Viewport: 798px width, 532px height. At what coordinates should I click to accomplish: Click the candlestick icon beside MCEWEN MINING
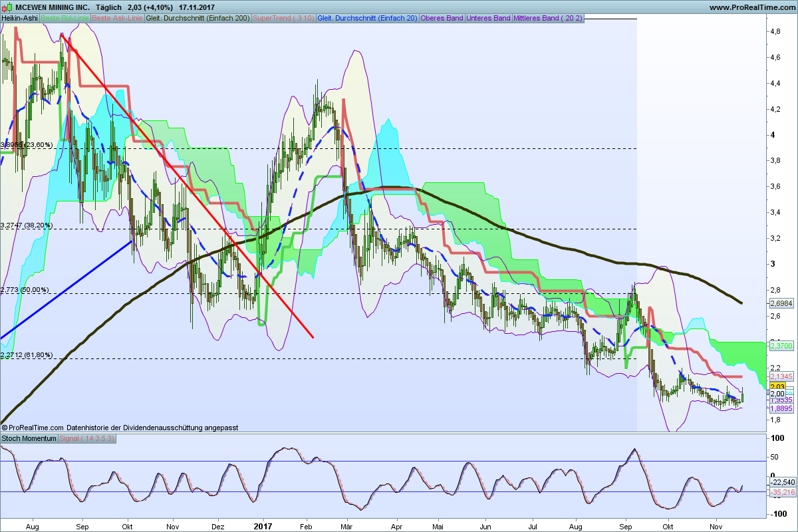click(x=6, y=7)
